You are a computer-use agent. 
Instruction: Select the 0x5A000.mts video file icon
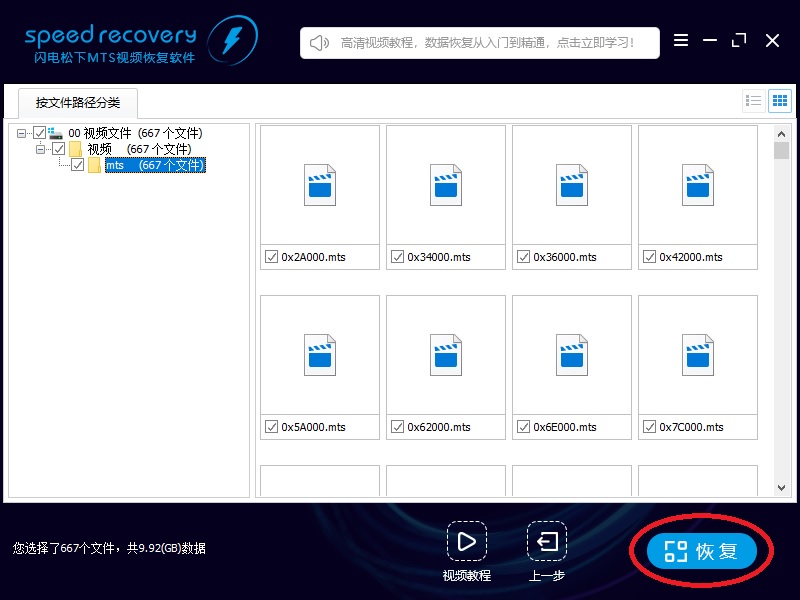pos(320,355)
